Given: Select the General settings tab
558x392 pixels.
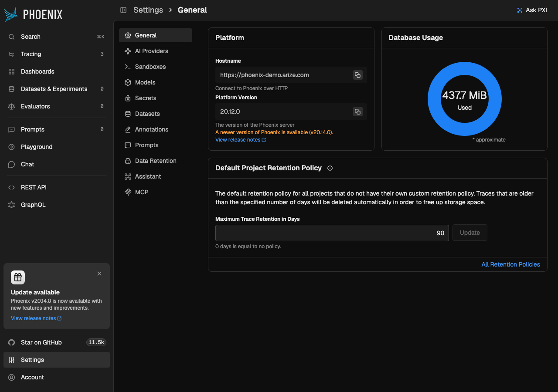Looking at the screenshot, I should click(x=156, y=35).
